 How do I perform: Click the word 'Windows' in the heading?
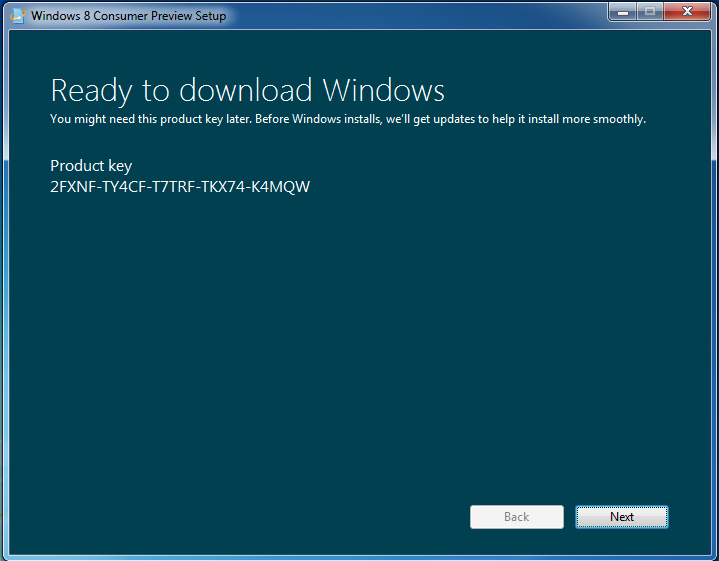384,90
